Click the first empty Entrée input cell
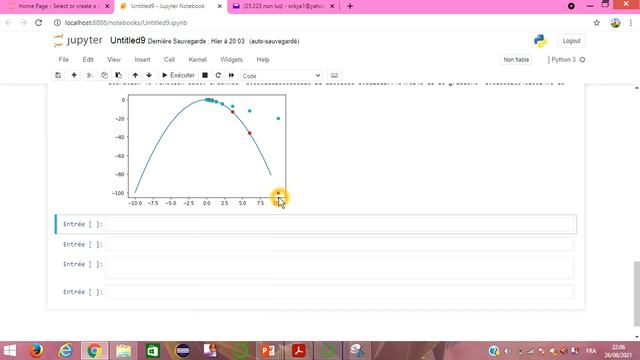This screenshot has height=360, width=640. click(340, 224)
